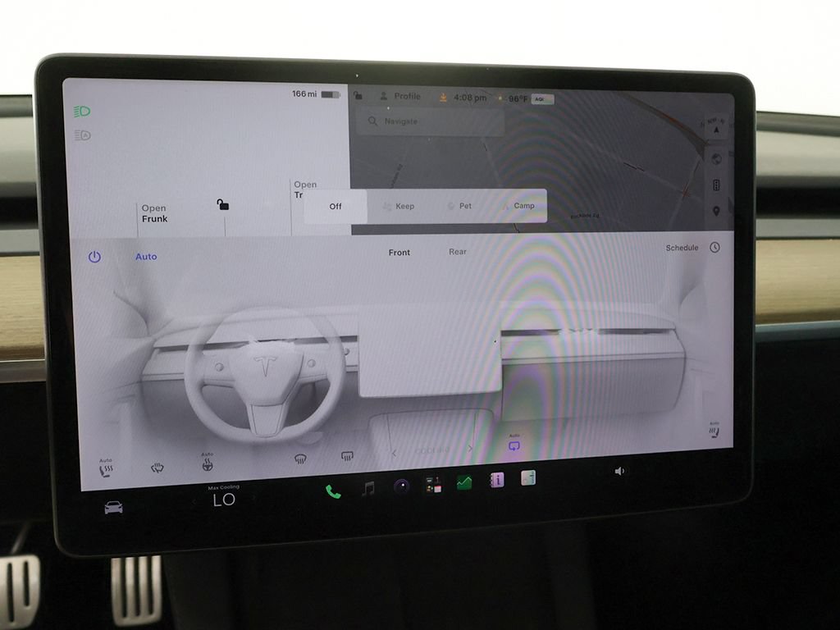Select the Off climate mode
This screenshot has width=840, height=630.
pyautogui.click(x=336, y=206)
